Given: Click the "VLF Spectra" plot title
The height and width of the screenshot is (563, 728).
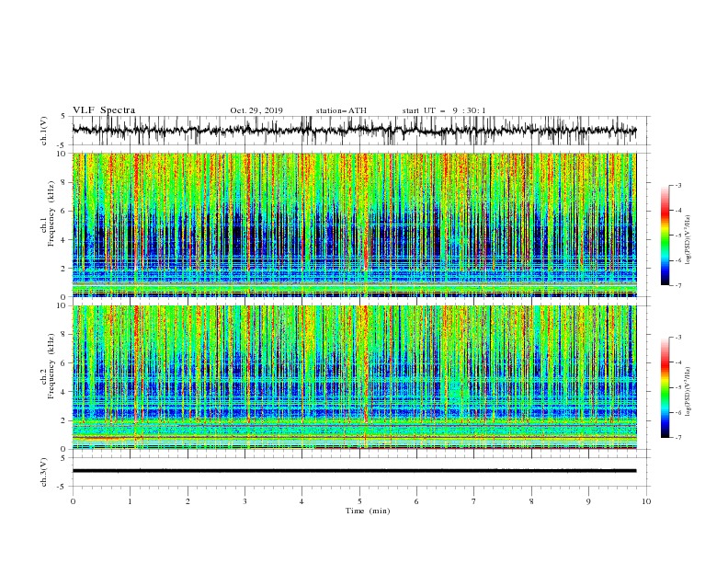Looking at the screenshot, I should pyautogui.click(x=104, y=110).
